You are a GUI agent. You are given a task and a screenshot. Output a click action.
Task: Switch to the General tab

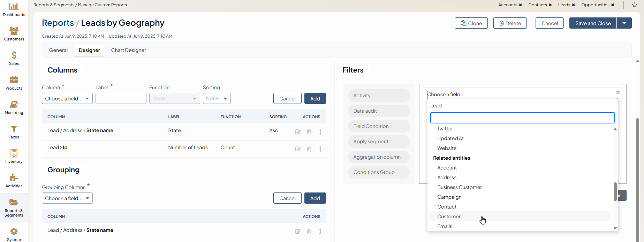tap(58, 50)
